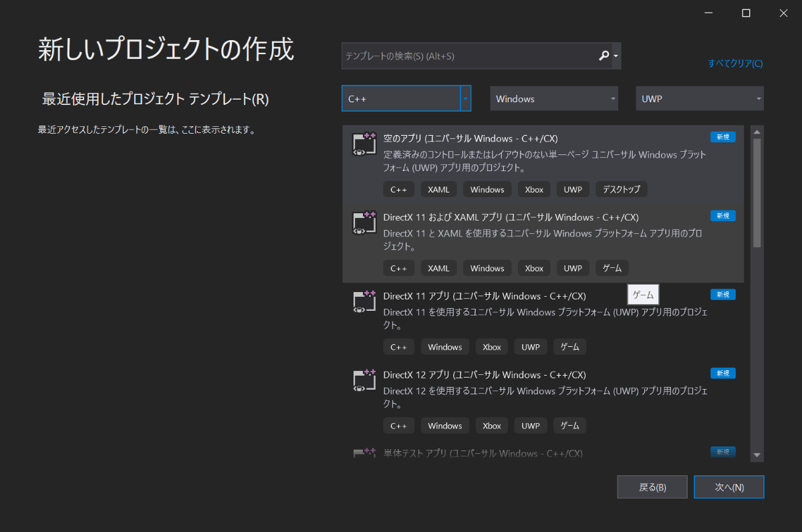Click ゲーム tag on DirectX 11 アプリ
This screenshot has width=802, height=532.
570,347
